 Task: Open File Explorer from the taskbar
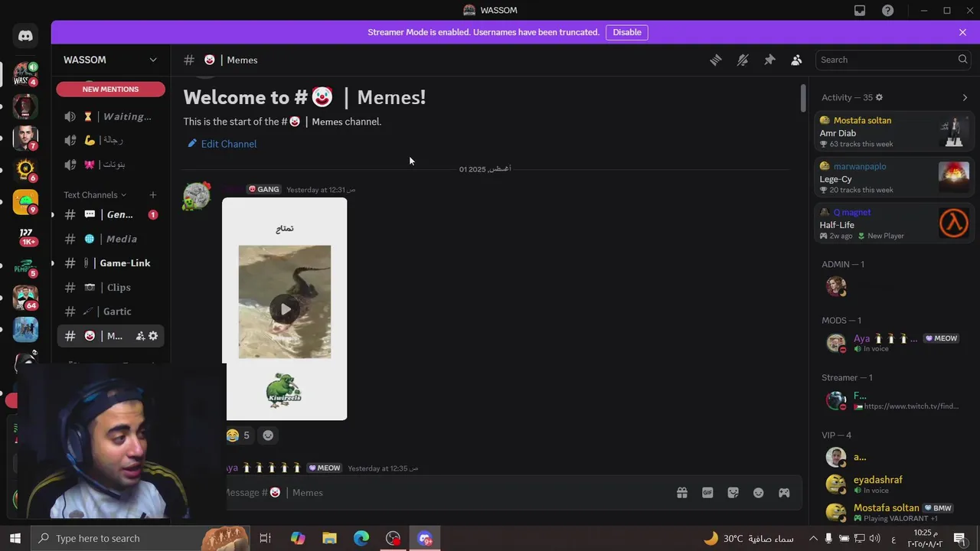pyautogui.click(x=329, y=538)
